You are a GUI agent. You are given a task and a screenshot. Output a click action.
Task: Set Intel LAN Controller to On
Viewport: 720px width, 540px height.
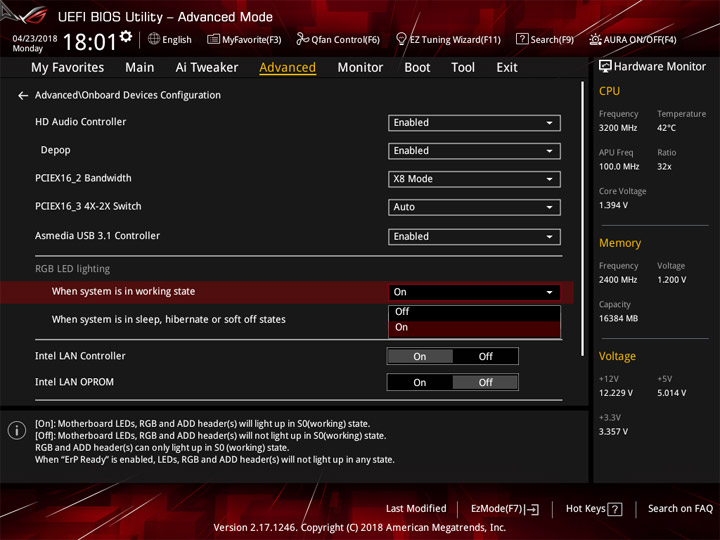tap(420, 357)
